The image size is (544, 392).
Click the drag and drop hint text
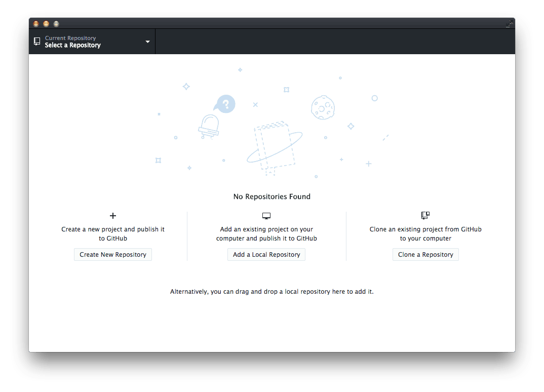pos(271,291)
